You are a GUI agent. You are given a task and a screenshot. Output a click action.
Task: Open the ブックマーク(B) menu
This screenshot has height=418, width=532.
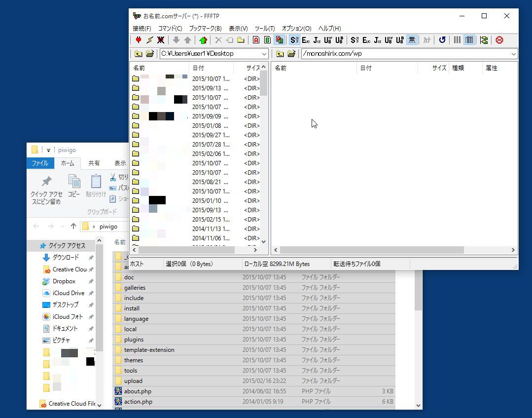pos(205,29)
